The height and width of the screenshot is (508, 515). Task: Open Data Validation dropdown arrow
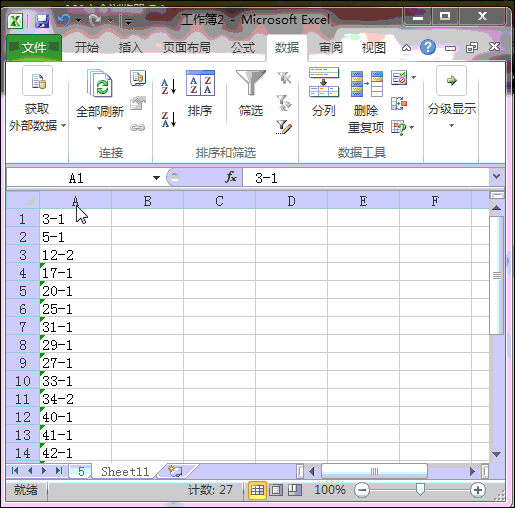tap(414, 77)
